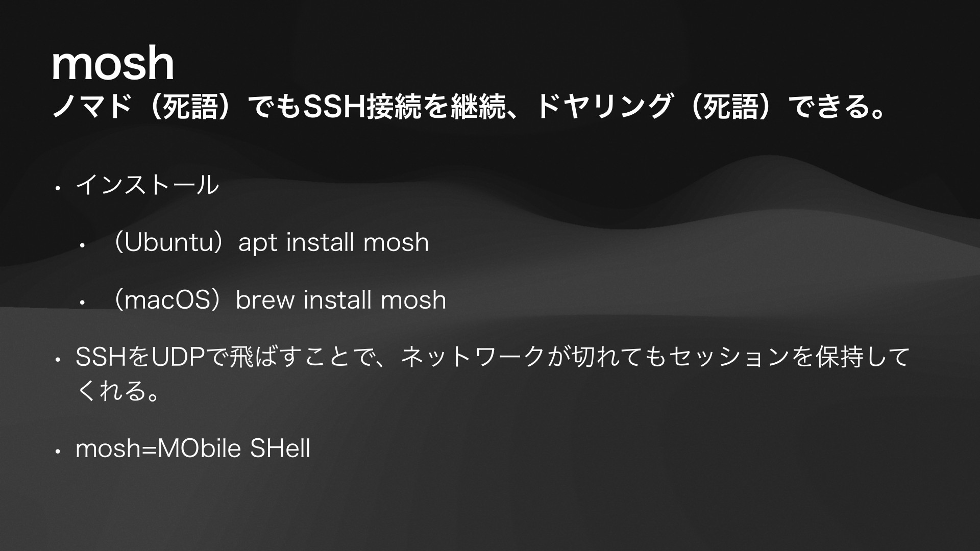Click the bullet dot before "mosh=MObile SHell"
Image resolution: width=980 pixels, height=551 pixels.
pos(58,452)
